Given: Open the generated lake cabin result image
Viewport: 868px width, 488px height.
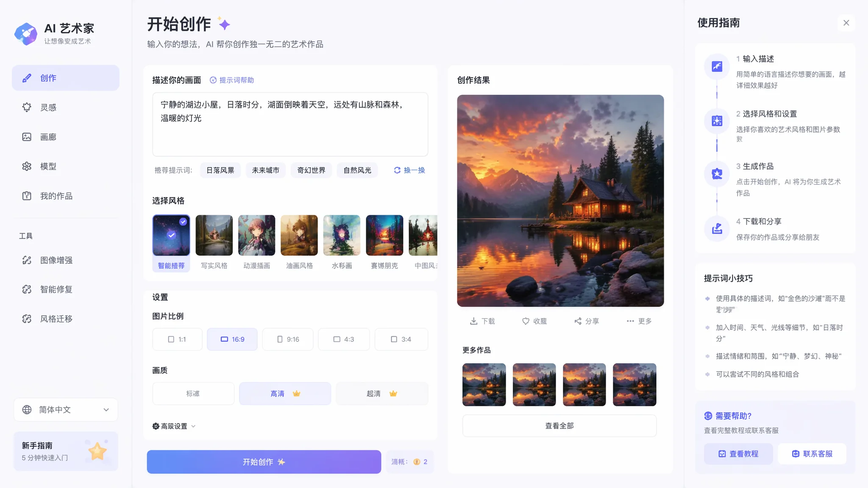Looking at the screenshot, I should click(x=560, y=201).
